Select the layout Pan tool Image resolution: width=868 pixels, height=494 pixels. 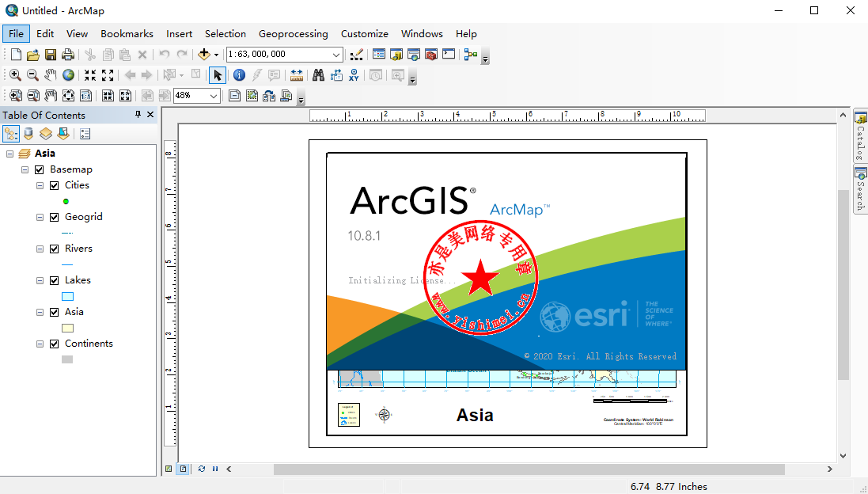(51, 96)
